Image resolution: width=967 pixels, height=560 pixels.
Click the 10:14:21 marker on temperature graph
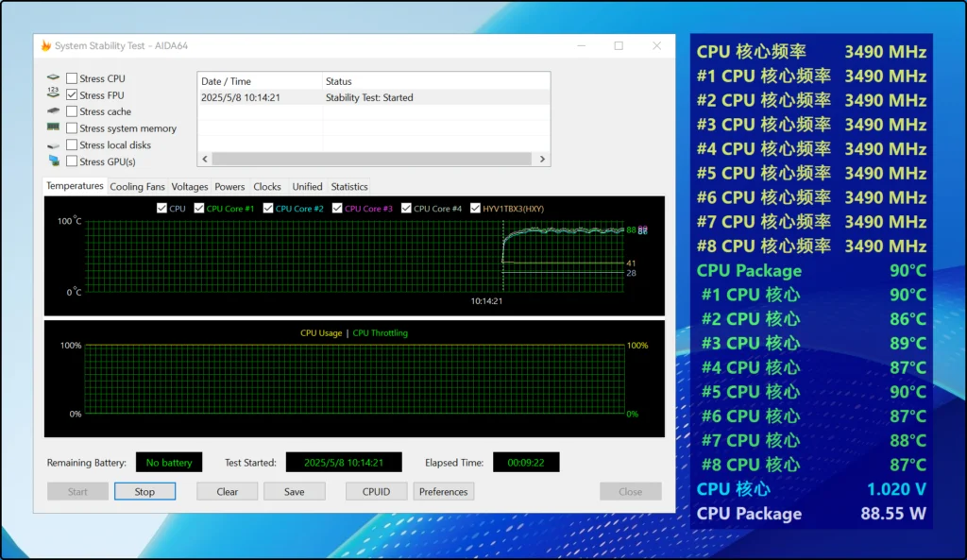486,301
